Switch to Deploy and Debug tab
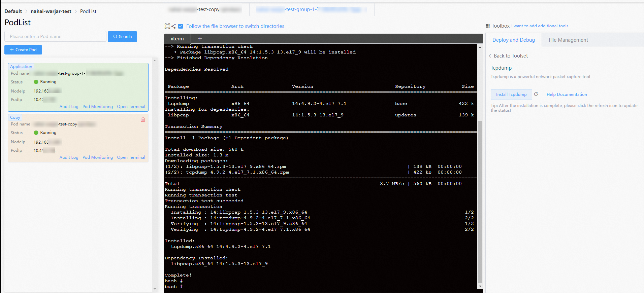Image resolution: width=644 pixels, height=293 pixels. 513,40
